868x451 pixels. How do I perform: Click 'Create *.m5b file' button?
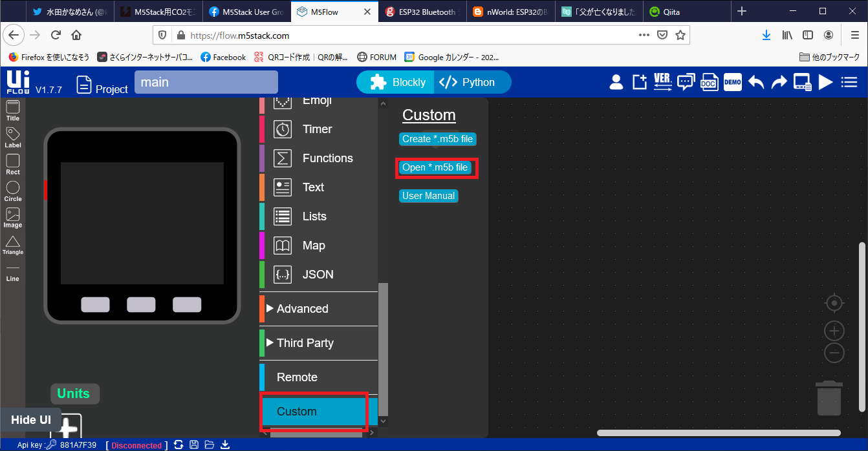437,139
